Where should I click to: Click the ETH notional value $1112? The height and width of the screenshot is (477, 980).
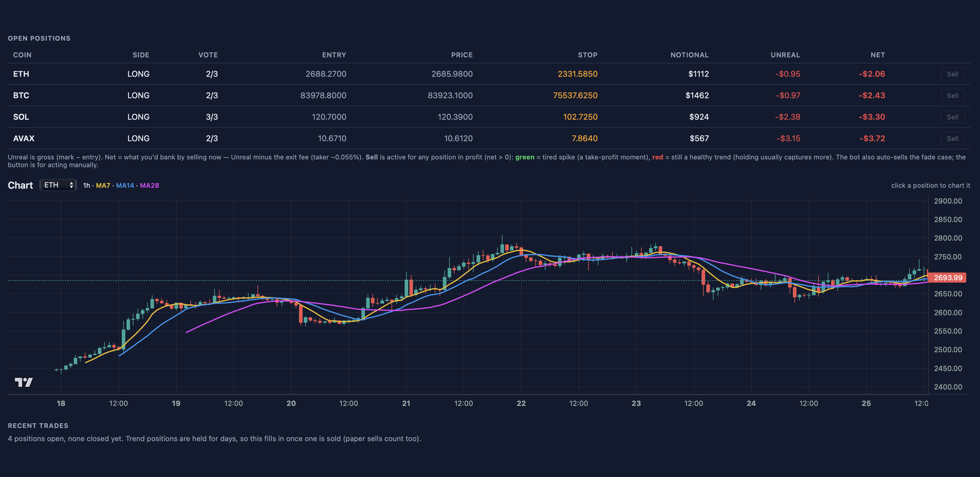698,74
